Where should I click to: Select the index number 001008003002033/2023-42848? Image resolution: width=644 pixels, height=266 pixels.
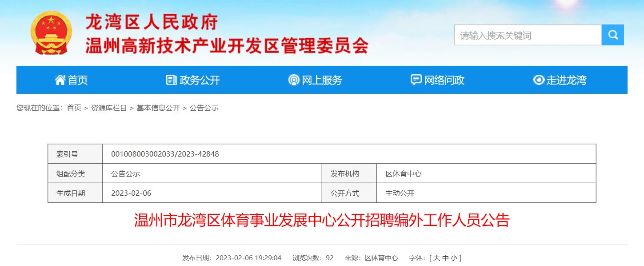coord(165,154)
